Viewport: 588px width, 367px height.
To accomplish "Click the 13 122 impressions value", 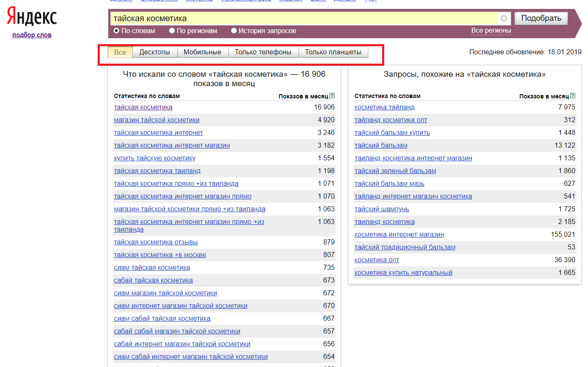I will [565, 146].
